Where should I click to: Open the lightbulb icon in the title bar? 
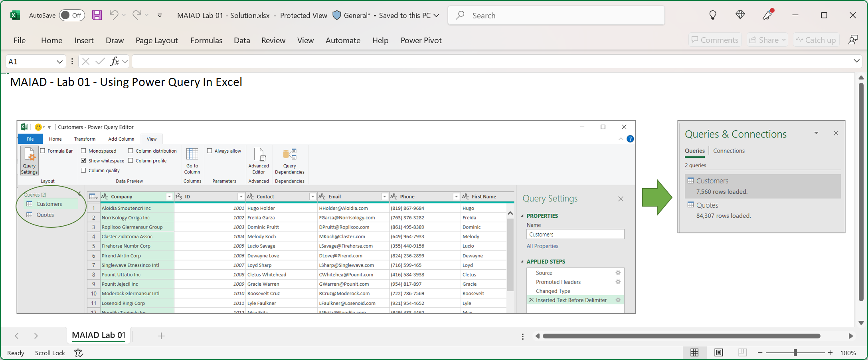(713, 15)
